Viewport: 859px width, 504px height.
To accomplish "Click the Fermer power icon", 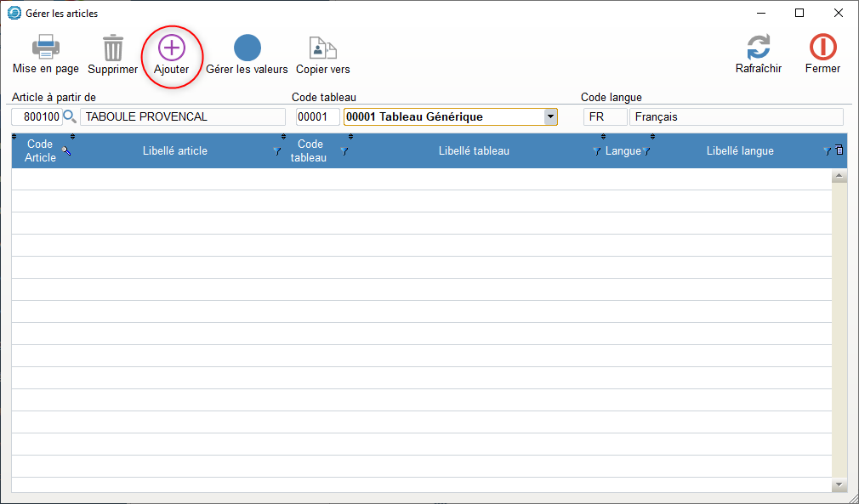I will [822, 48].
